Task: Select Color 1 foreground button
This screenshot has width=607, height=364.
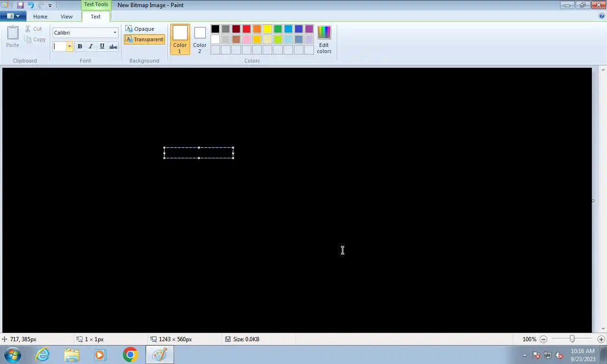Action: [x=180, y=39]
